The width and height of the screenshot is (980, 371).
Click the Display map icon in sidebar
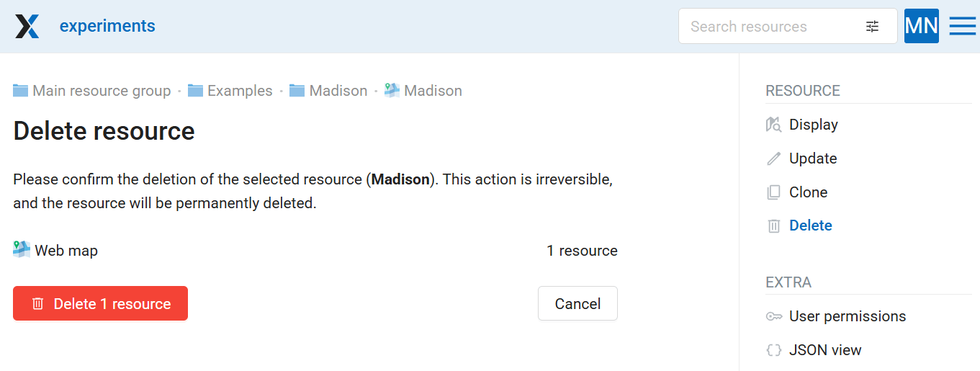[x=773, y=125]
